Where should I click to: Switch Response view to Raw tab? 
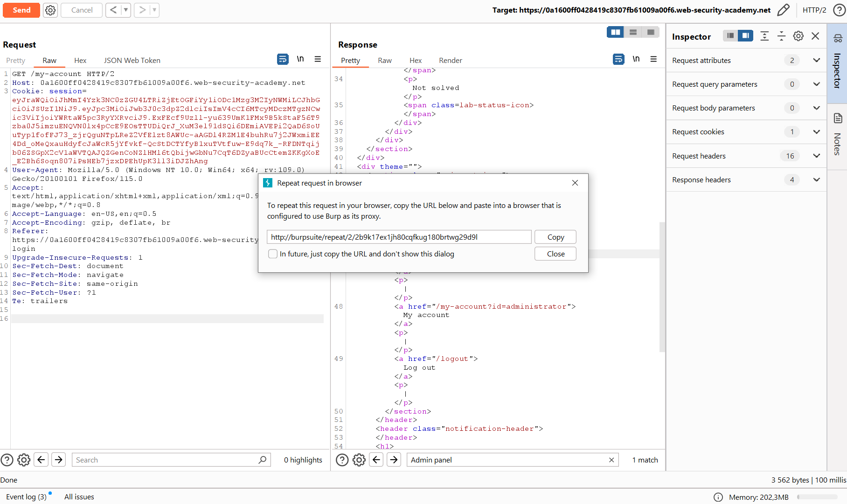coord(385,61)
